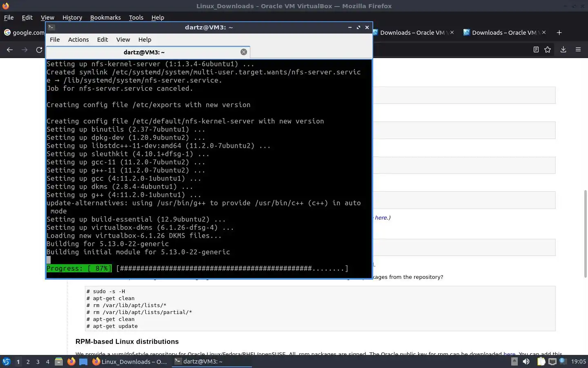Screen dimensions: 588x368
Task: Close the first Downloads – Oracle VM tab
Action: pos(452,32)
